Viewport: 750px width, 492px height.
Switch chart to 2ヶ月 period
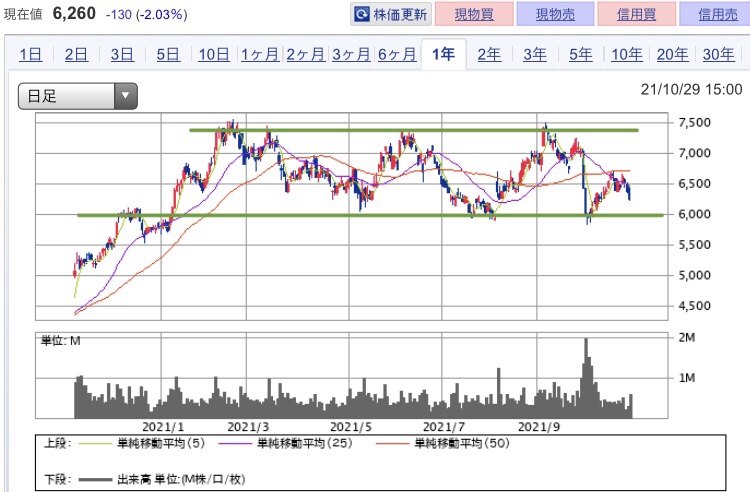(306, 55)
